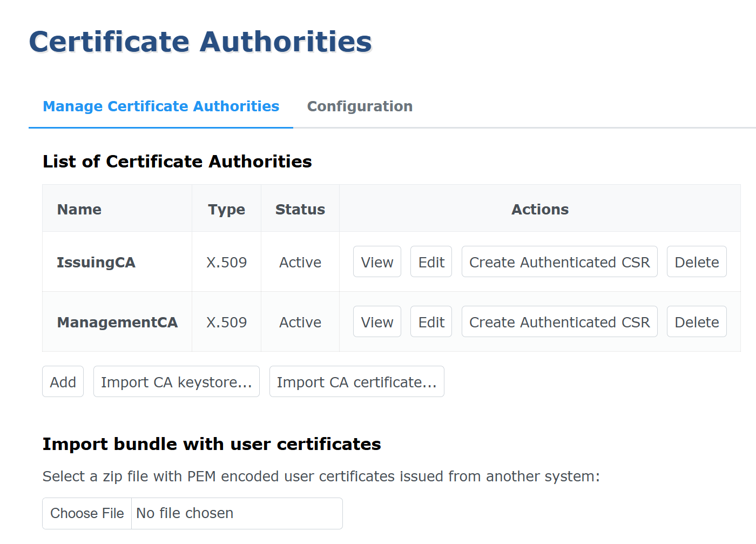Click the Status column header

(300, 210)
